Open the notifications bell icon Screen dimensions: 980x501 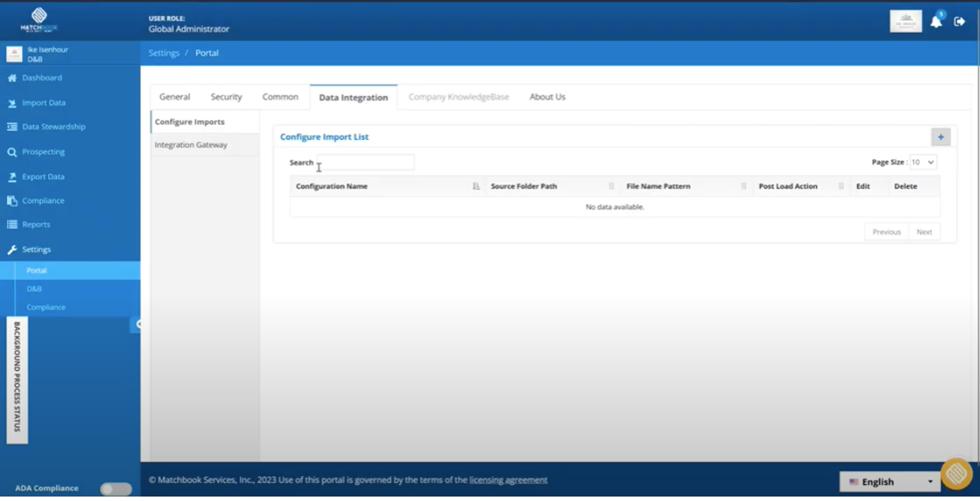[x=936, y=22]
